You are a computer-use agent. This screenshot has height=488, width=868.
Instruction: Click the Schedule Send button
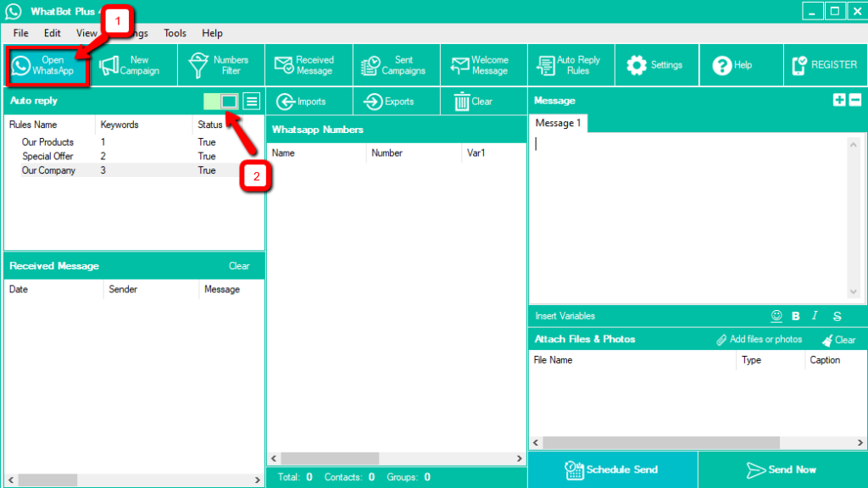612,469
